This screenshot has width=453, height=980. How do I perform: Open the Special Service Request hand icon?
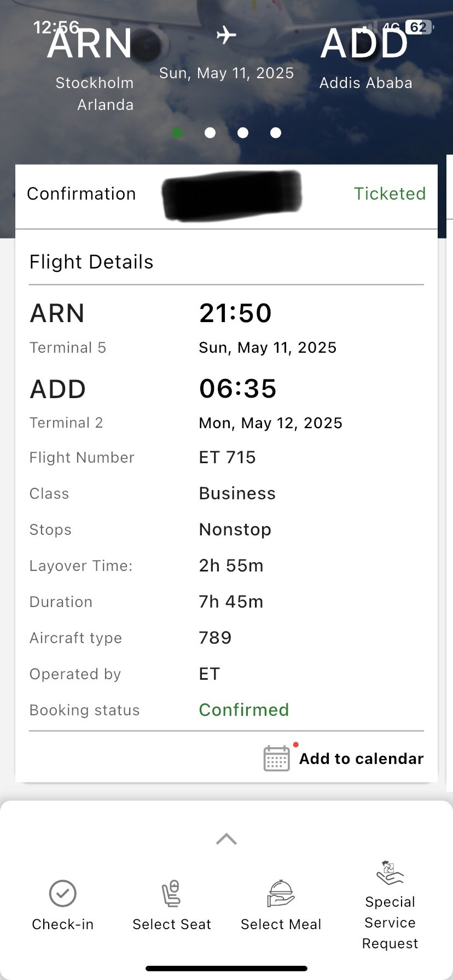tap(390, 873)
